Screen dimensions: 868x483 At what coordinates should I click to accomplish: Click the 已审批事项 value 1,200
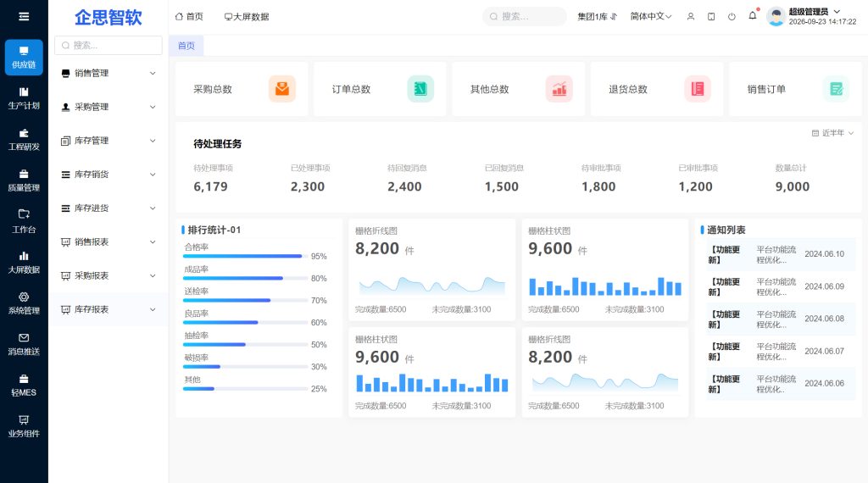(696, 187)
